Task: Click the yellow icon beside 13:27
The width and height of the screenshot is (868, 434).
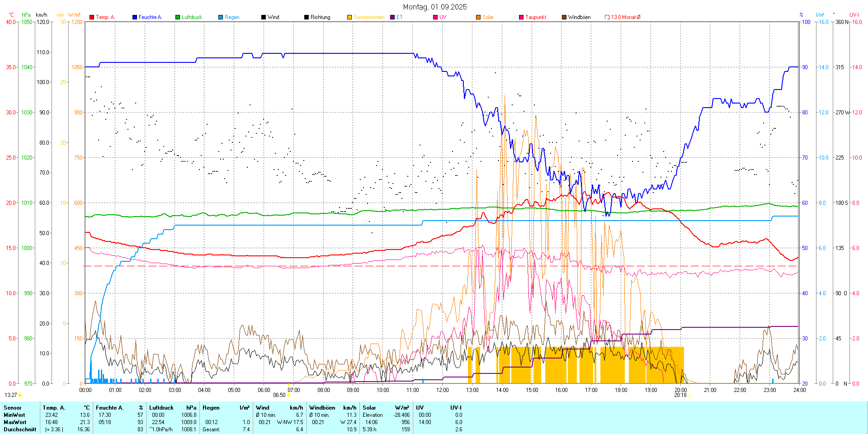Action: tap(20, 395)
